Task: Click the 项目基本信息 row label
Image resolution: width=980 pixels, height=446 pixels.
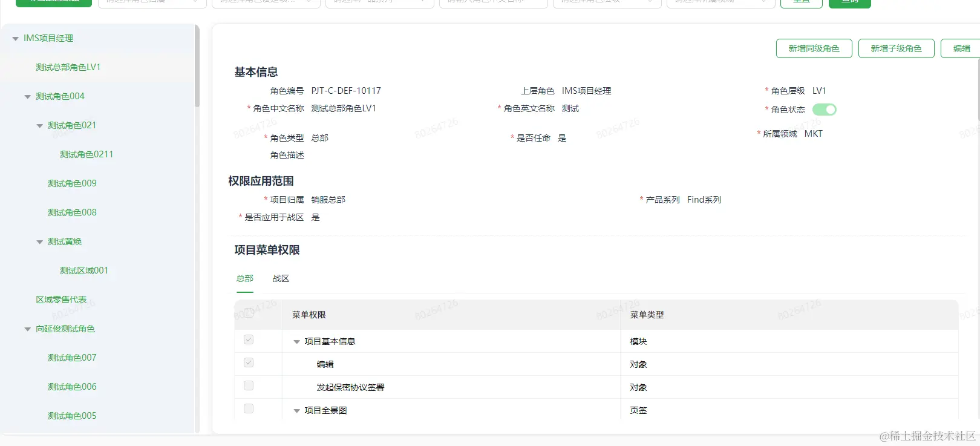Action: pos(330,341)
